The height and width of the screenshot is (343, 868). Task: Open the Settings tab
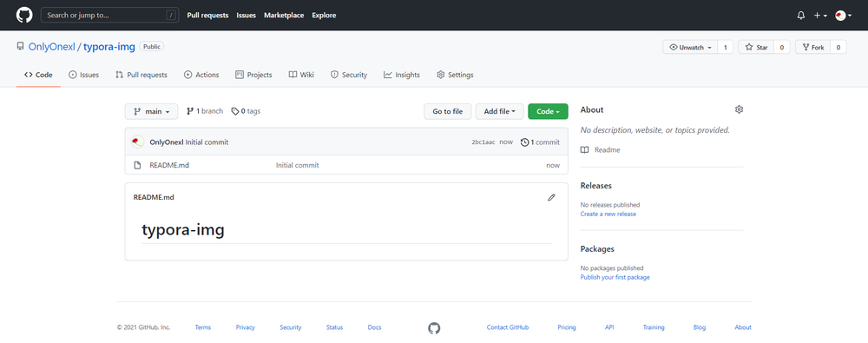(455, 75)
